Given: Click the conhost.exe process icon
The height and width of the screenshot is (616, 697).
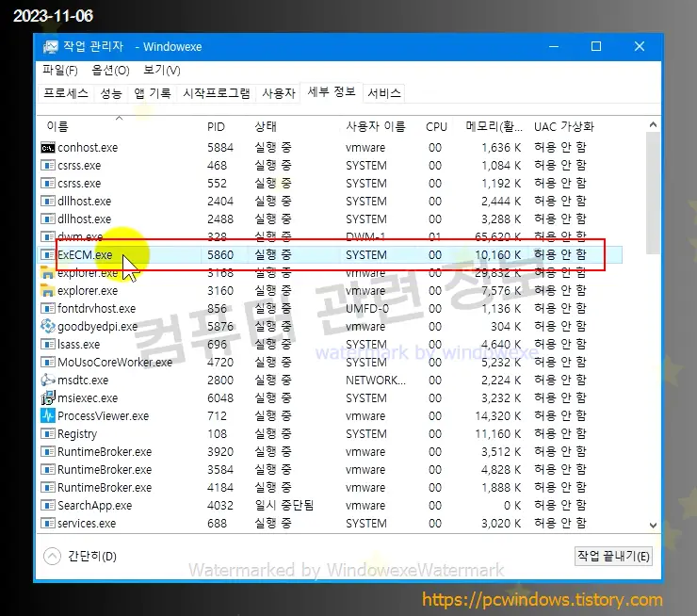Looking at the screenshot, I should tap(47, 148).
